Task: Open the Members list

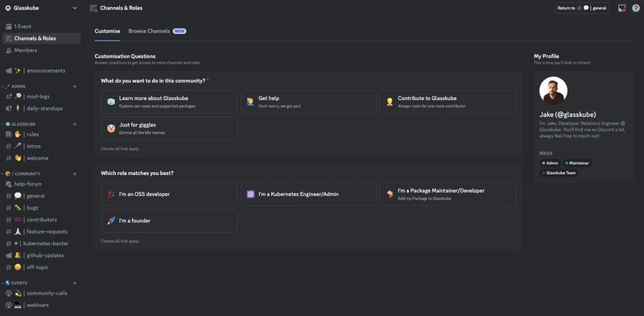Action: 41,50
